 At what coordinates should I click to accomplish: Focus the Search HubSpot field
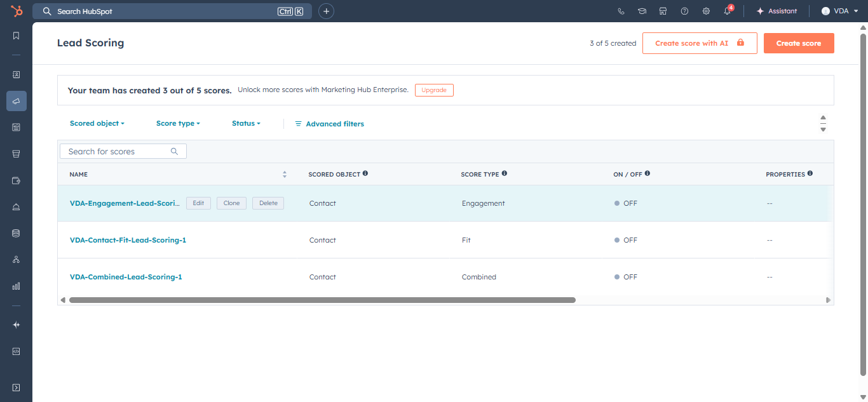point(172,11)
